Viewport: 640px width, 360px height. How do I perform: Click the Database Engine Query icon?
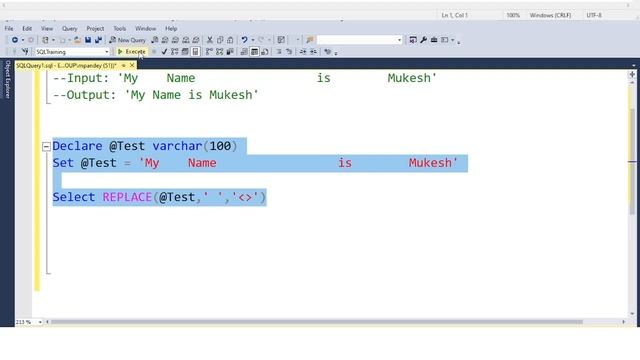pyautogui.click(x=154, y=40)
